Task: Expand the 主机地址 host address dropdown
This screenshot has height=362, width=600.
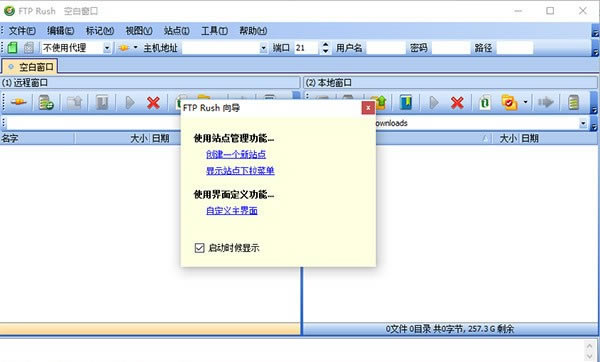Action: click(263, 48)
